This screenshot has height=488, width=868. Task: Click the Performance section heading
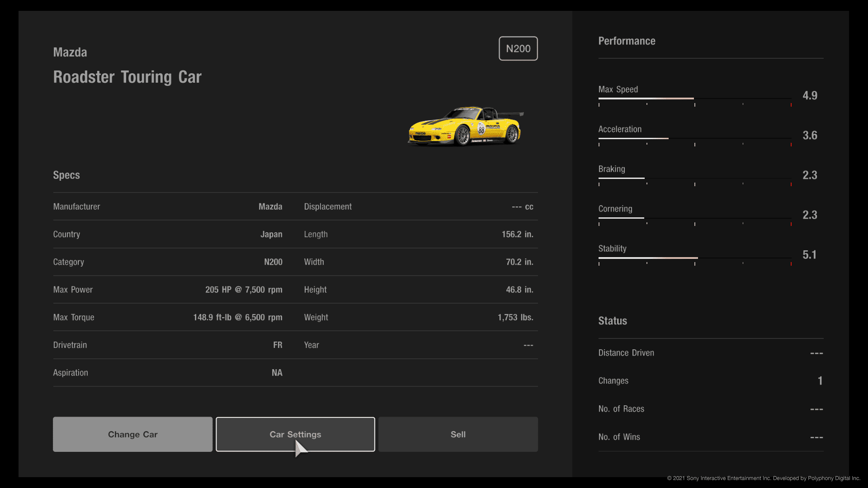627,41
